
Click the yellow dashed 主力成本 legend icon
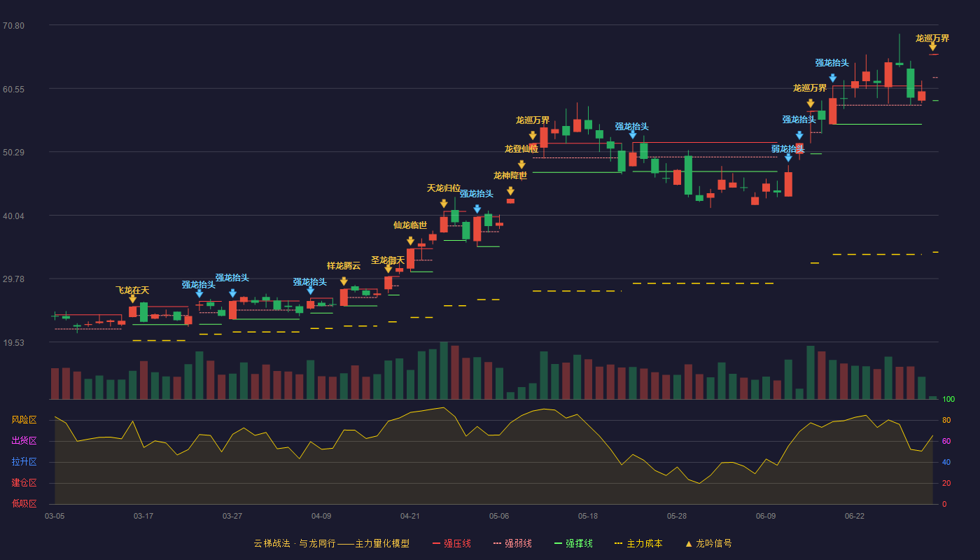pos(619,543)
